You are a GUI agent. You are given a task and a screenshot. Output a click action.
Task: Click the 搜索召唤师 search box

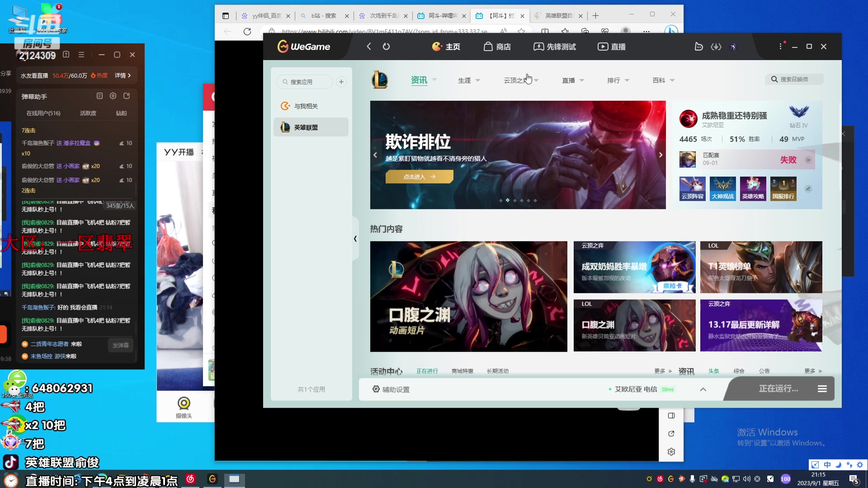point(794,79)
